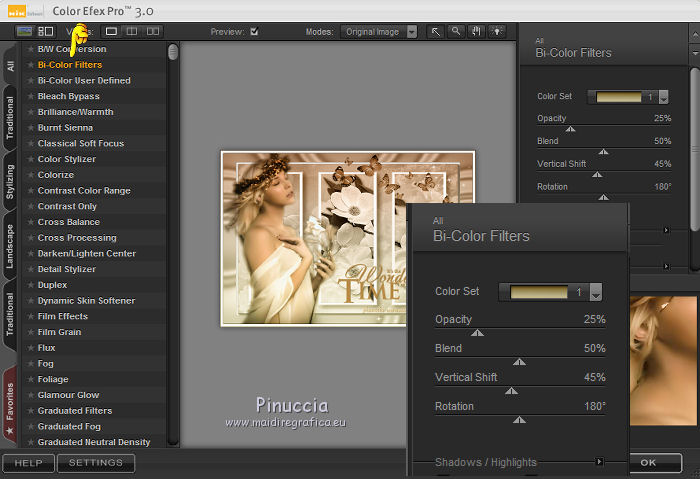Expand the Shadows / Highlights section
Screen dimensions: 700x479
[600, 462]
